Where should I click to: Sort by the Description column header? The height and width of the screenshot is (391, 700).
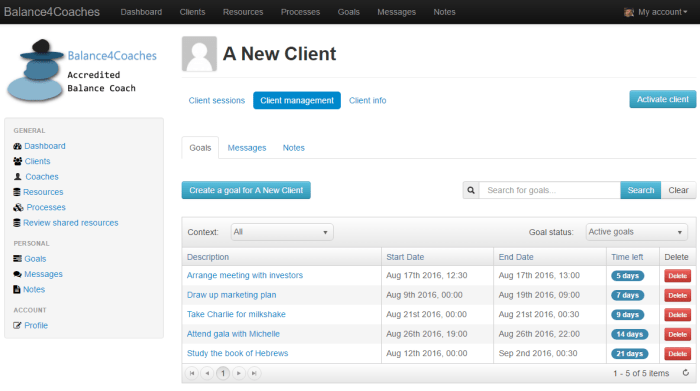208,257
